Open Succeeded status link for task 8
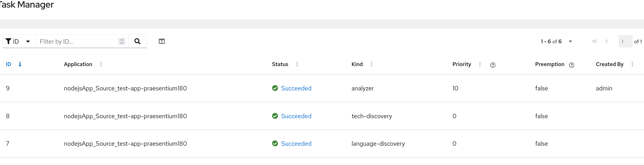Viewport: 644px width, 165px height. (296, 116)
